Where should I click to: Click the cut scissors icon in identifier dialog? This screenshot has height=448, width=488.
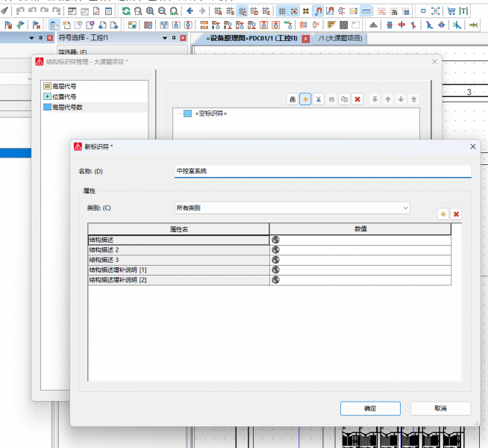coord(319,99)
